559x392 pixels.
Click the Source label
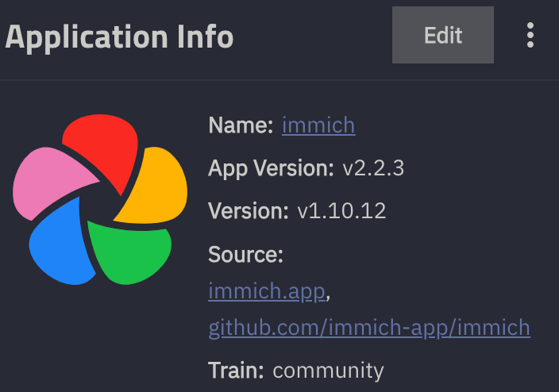pyautogui.click(x=245, y=255)
